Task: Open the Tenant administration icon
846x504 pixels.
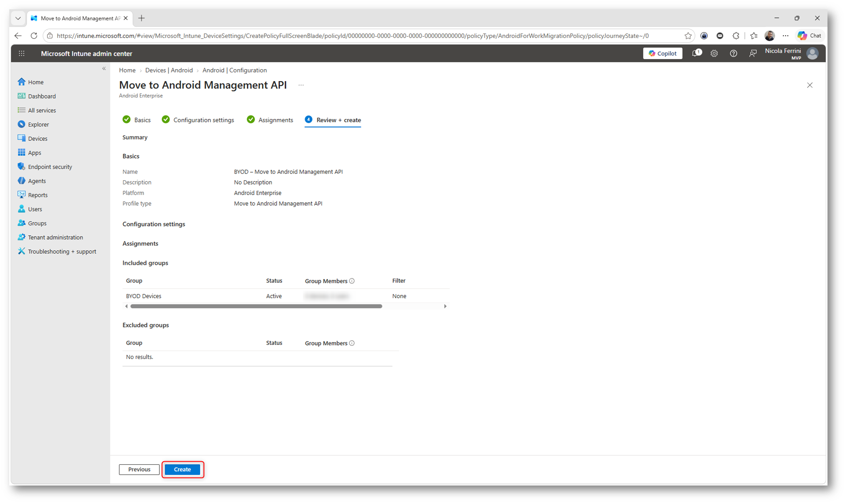Action: click(22, 237)
